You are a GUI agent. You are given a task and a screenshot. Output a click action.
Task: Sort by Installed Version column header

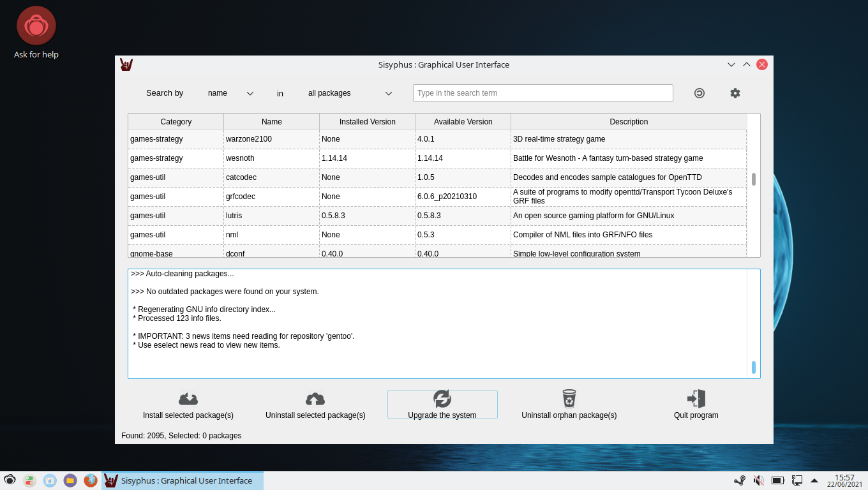(368, 122)
